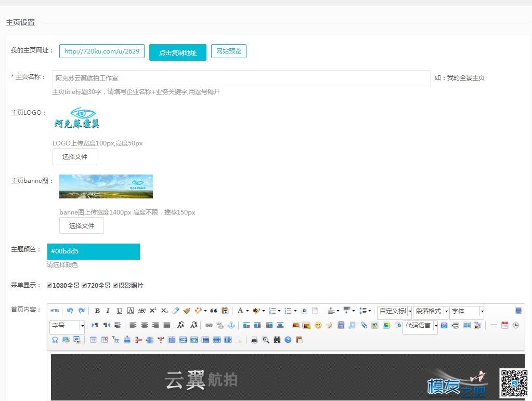This screenshot has height=401, width=532.
Task: Insert a blockquote
Action: click(213, 311)
